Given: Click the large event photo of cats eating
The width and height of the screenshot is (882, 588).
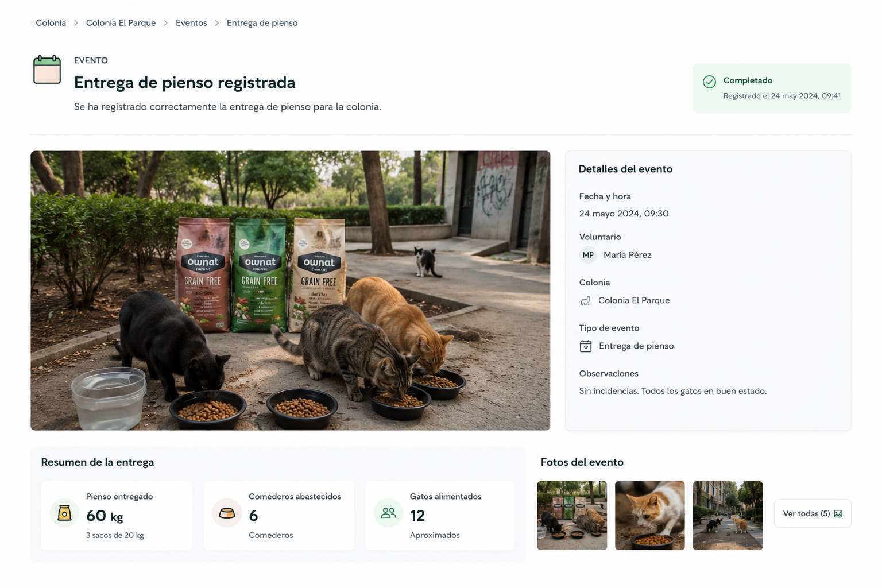Looking at the screenshot, I should [x=290, y=291].
